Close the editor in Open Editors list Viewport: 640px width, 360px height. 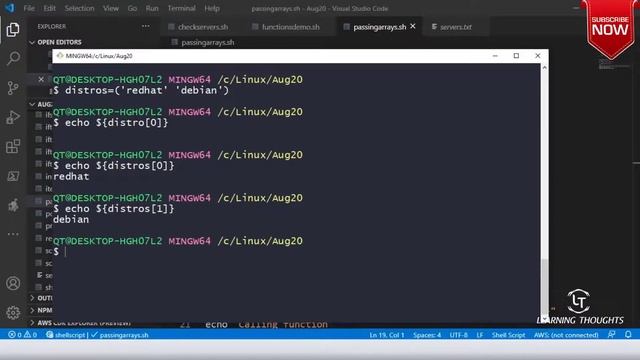[x=41, y=79]
